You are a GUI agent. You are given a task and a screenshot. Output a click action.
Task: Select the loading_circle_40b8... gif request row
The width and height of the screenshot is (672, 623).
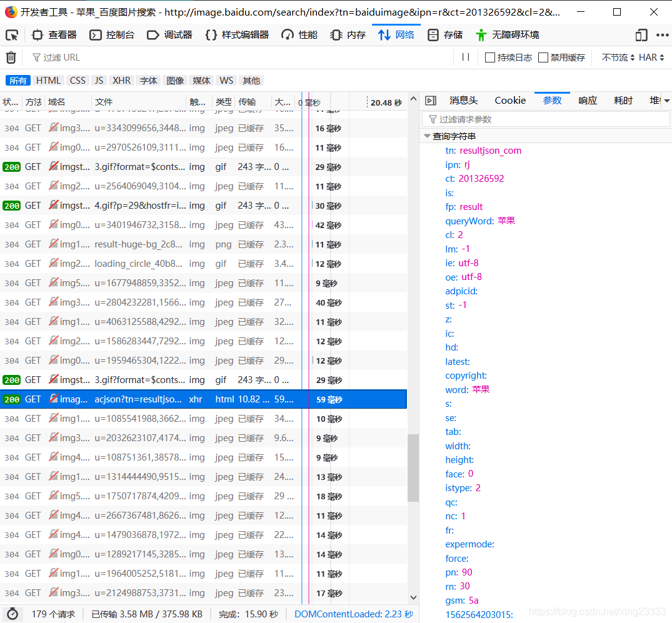(x=203, y=264)
